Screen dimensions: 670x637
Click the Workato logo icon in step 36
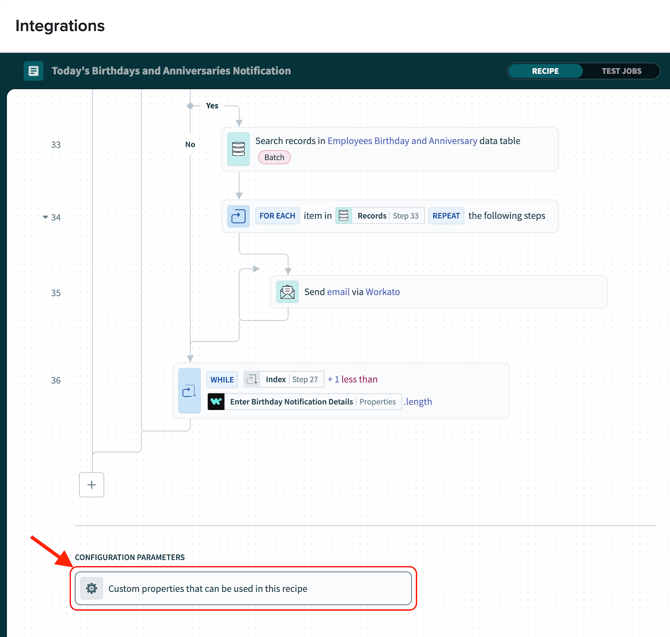coord(216,401)
